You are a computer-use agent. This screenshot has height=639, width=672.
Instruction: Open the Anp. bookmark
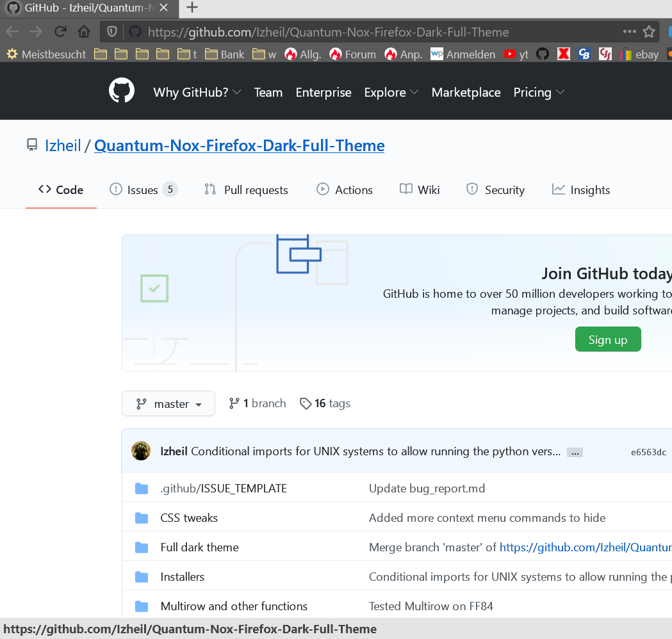[404, 54]
